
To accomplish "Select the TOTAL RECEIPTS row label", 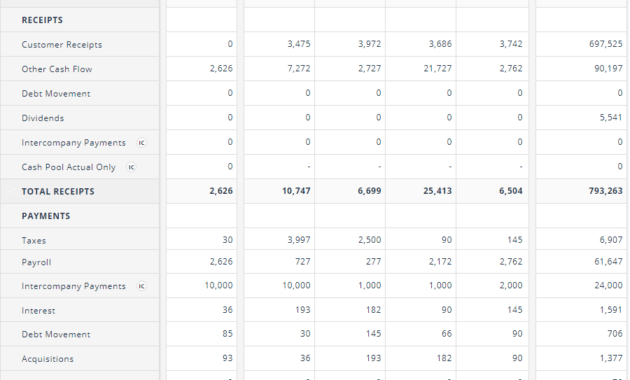I will 58,192.
